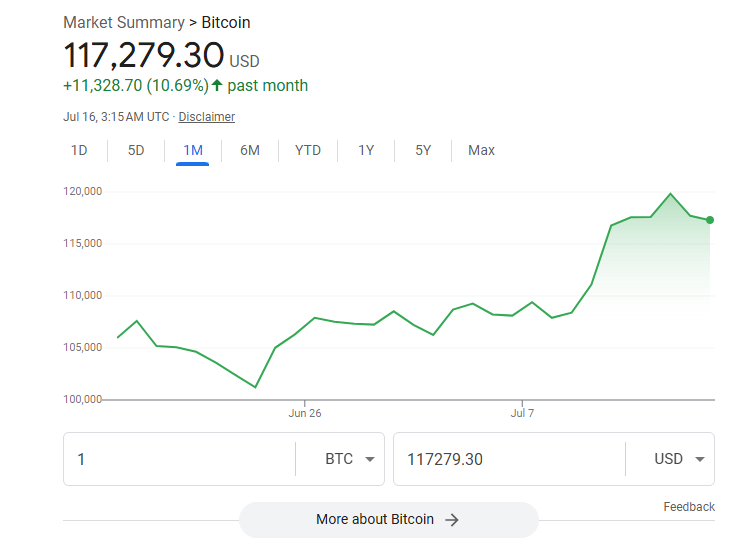Switch chart to 6M range
The height and width of the screenshot is (549, 750).
tap(250, 151)
